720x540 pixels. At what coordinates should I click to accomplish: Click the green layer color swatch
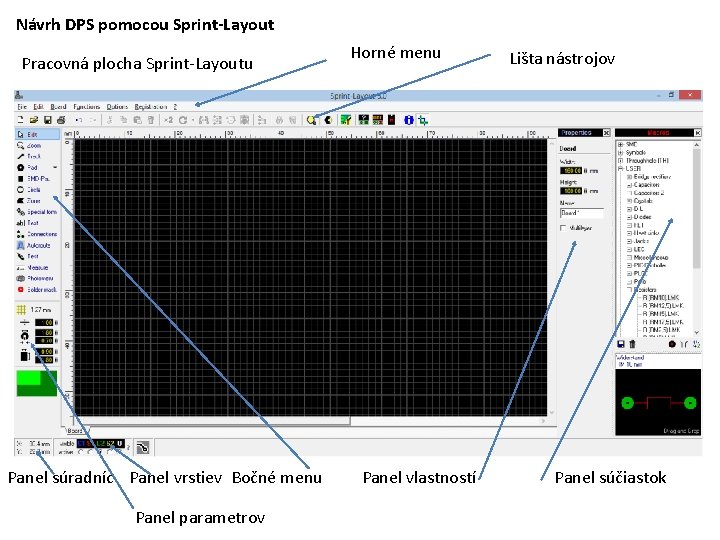[x=37, y=383]
